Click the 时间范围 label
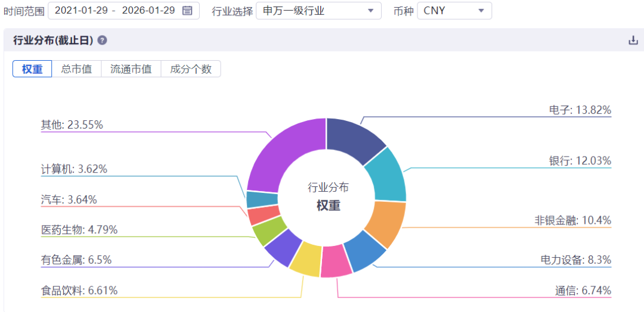The image size is (644, 312). [x=23, y=11]
